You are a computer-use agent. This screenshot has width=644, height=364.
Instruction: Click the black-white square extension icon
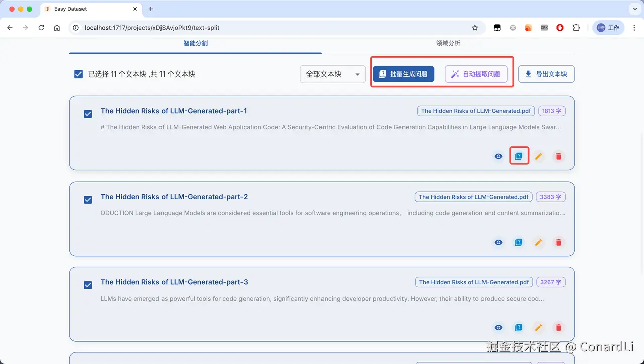pyautogui.click(x=497, y=28)
